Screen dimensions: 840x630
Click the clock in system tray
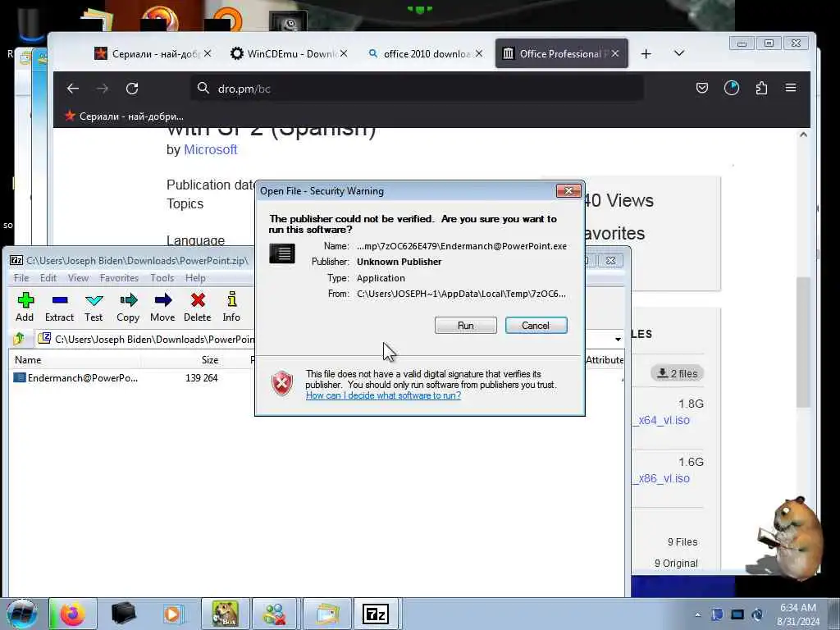pyautogui.click(x=797, y=614)
